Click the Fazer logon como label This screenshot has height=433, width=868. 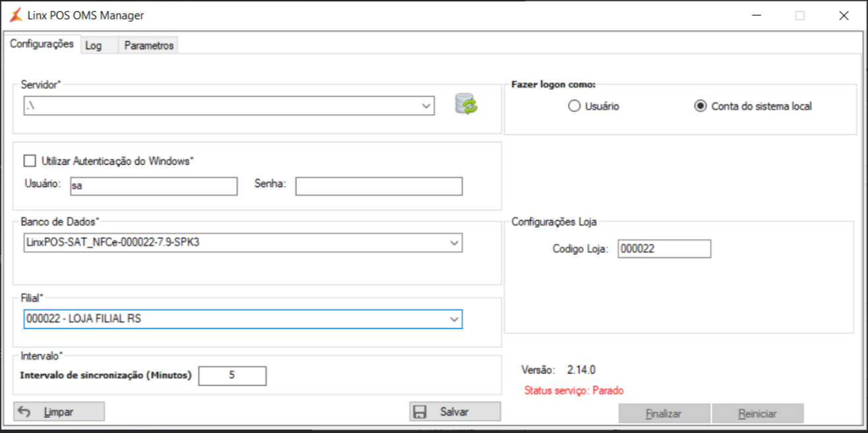(554, 85)
